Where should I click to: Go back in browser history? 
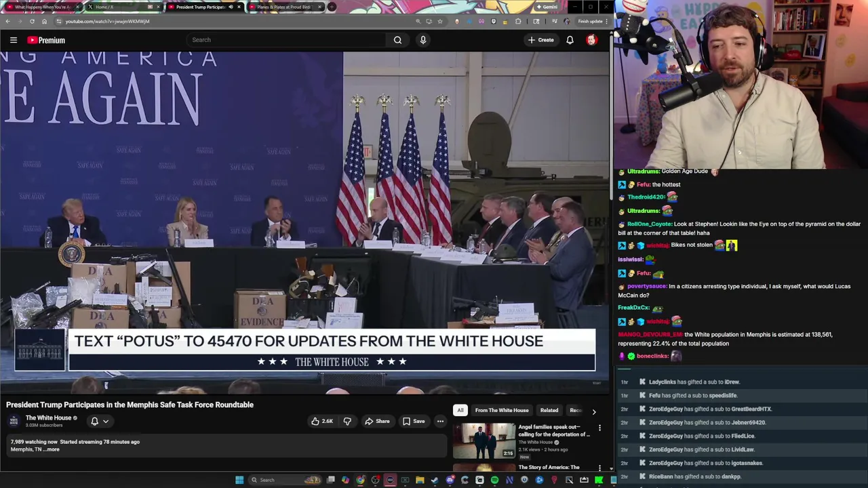7,21
